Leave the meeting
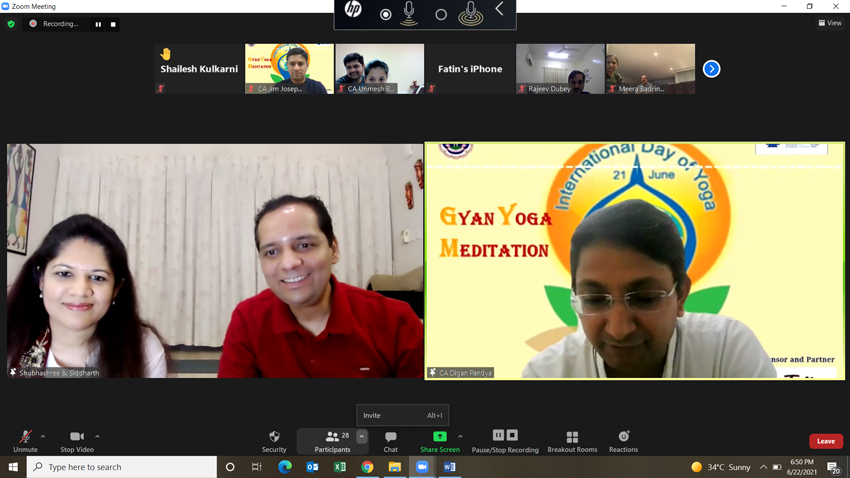Viewport: 850px width, 478px height. [x=825, y=441]
